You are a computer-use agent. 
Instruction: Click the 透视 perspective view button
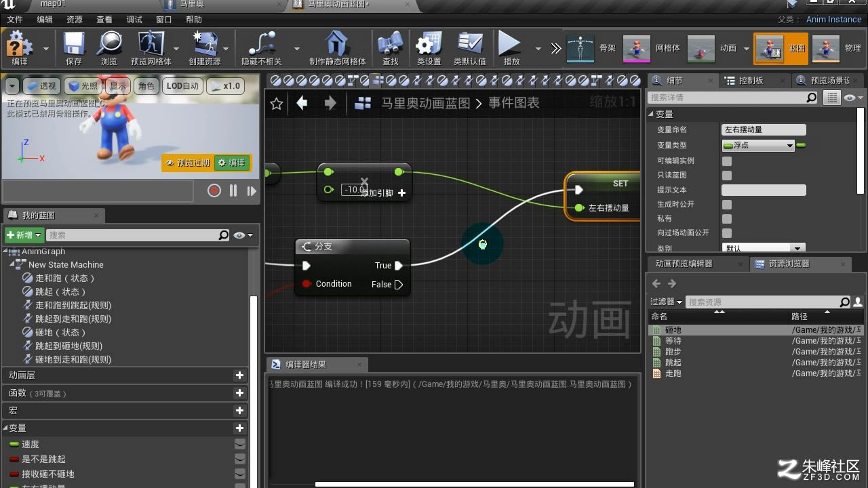pos(41,86)
